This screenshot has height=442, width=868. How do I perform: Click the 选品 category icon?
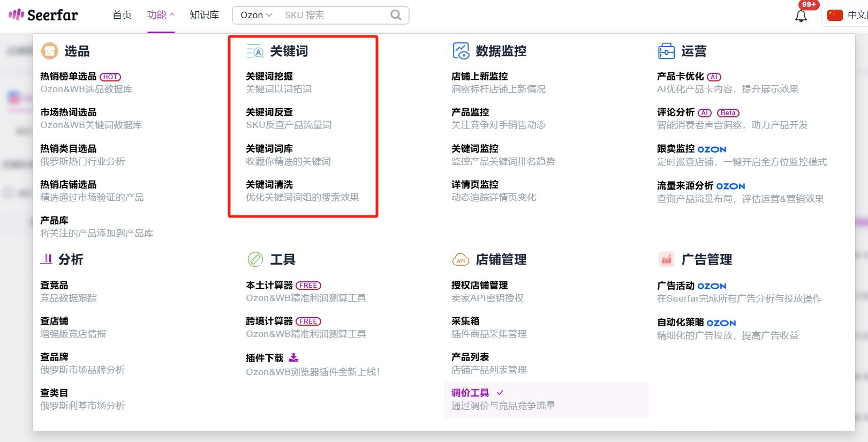(x=50, y=51)
